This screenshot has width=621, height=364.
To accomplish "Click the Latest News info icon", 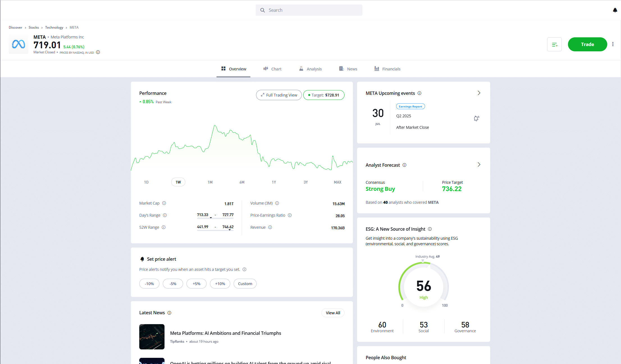I will point(169,313).
